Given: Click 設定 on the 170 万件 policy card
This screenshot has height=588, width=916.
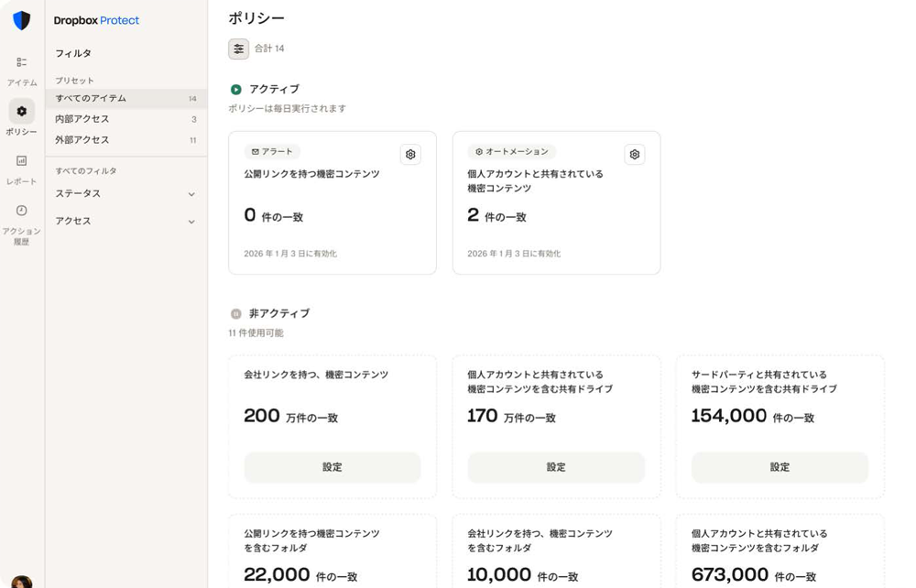Looking at the screenshot, I should click(556, 467).
